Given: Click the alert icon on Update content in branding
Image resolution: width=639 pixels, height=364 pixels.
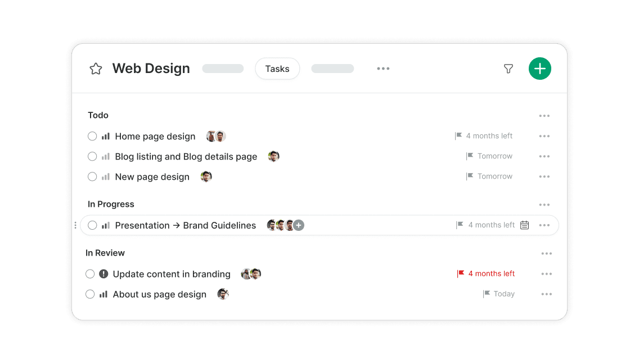Looking at the screenshot, I should pos(103,274).
